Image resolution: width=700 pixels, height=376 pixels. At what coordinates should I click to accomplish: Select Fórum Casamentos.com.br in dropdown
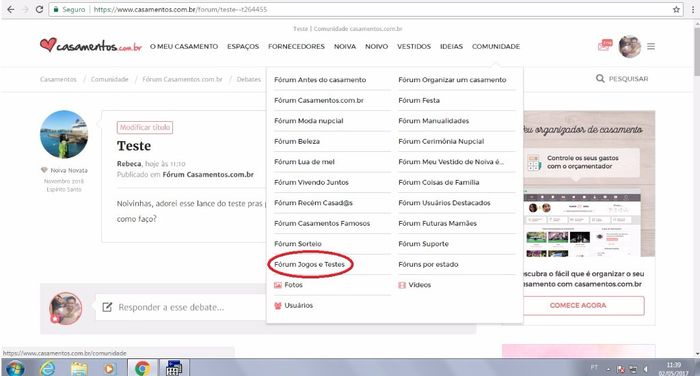pyautogui.click(x=319, y=100)
